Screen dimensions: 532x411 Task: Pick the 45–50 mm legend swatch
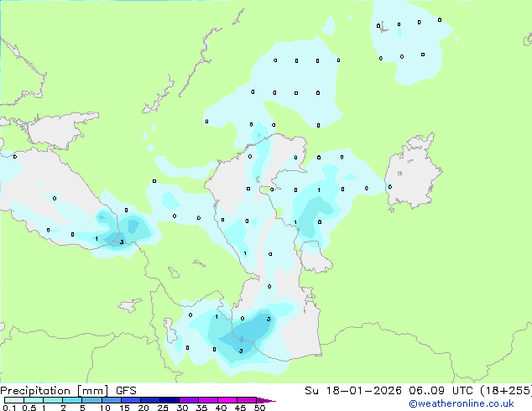(247, 400)
